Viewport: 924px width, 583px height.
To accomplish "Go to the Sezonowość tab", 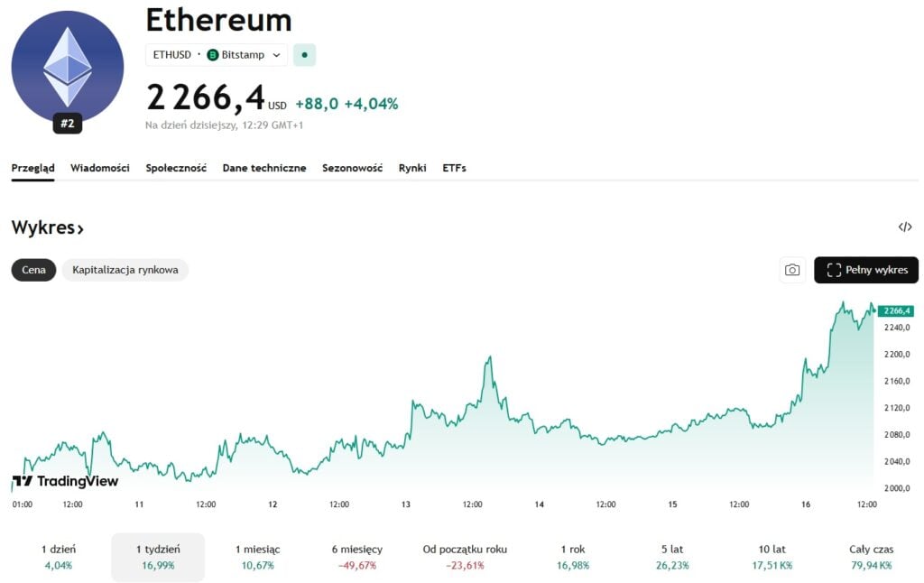I will (x=352, y=168).
